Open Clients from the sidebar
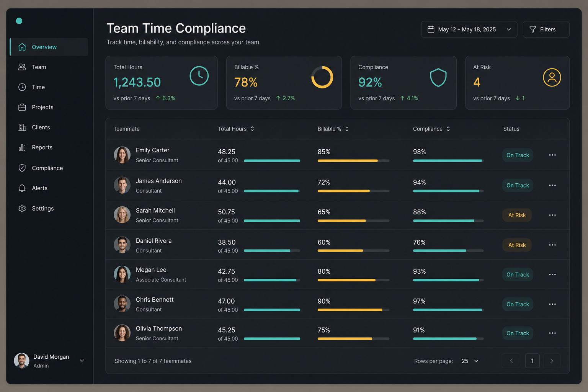 pyautogui.click(x=49, y=127)
